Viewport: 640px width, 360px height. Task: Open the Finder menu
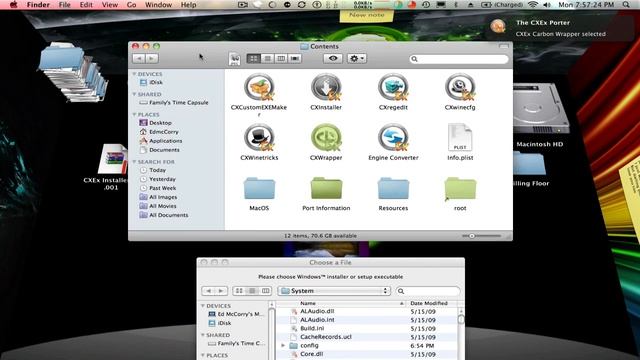tap(38, 5)
